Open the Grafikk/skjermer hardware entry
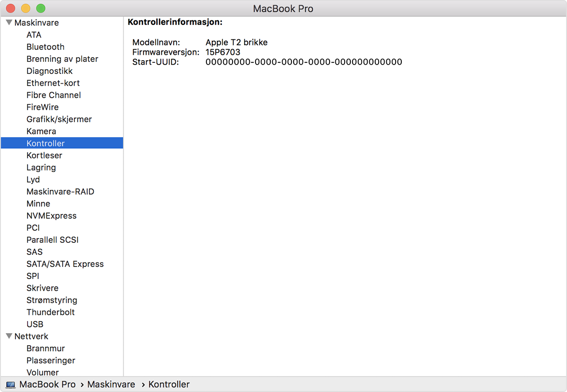This screenshot has height=392, width=567. (x=59, y=119)
